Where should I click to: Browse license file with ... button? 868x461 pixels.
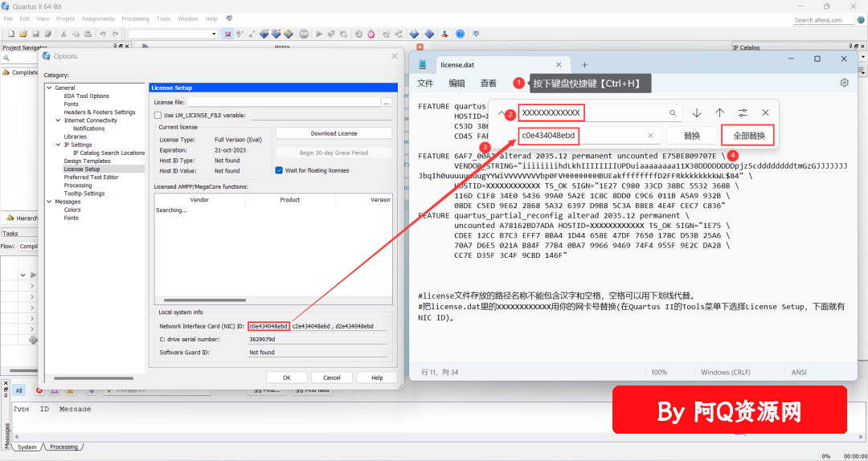click(387, 102)
